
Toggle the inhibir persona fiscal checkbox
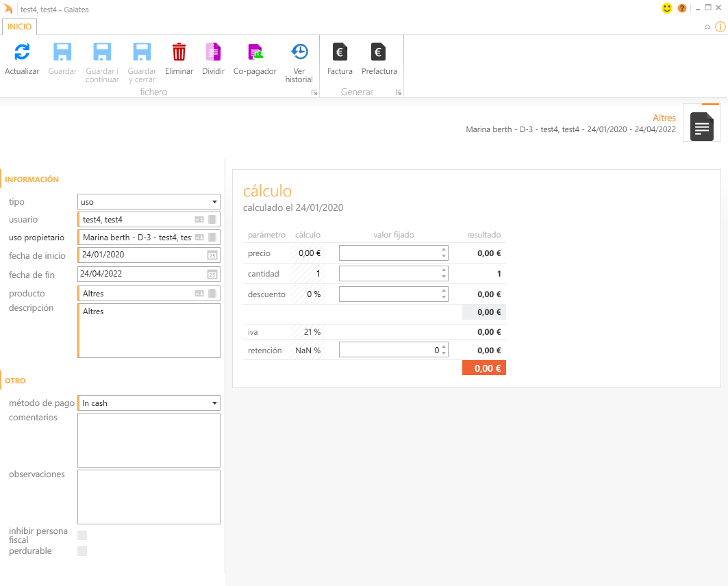pos(82,535)
